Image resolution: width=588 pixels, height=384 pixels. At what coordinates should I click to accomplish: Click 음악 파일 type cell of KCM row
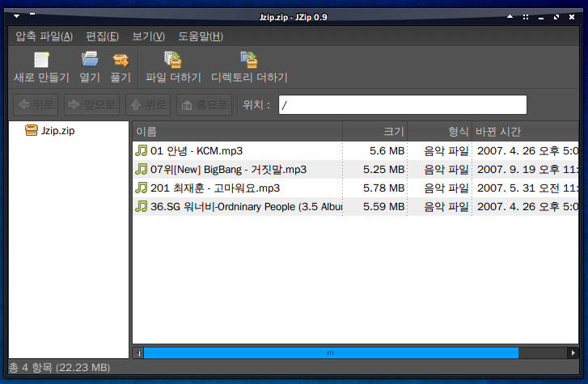(x=446, y=150)
